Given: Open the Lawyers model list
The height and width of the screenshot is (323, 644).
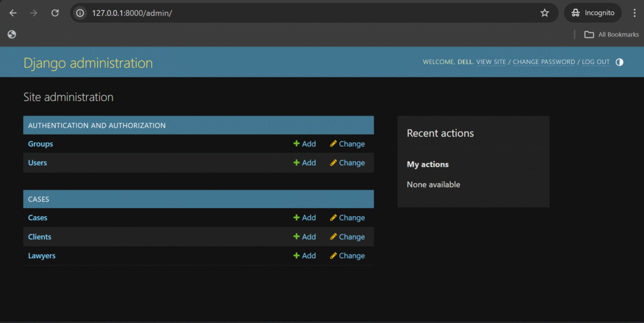Looking at the screenshot, I should pyautogui.click(x=42, y=256).
